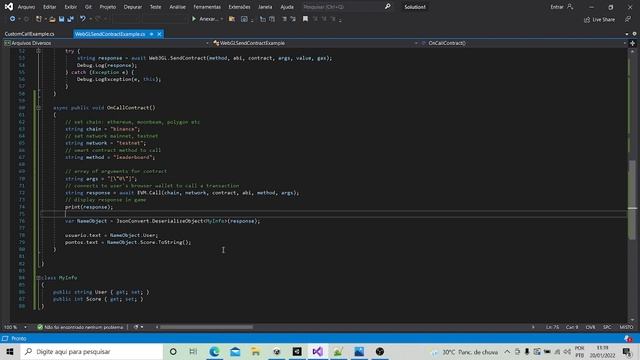Open the Arquivo menu
The height and width of the screenshot is (360, 640).
pos(26,7)
